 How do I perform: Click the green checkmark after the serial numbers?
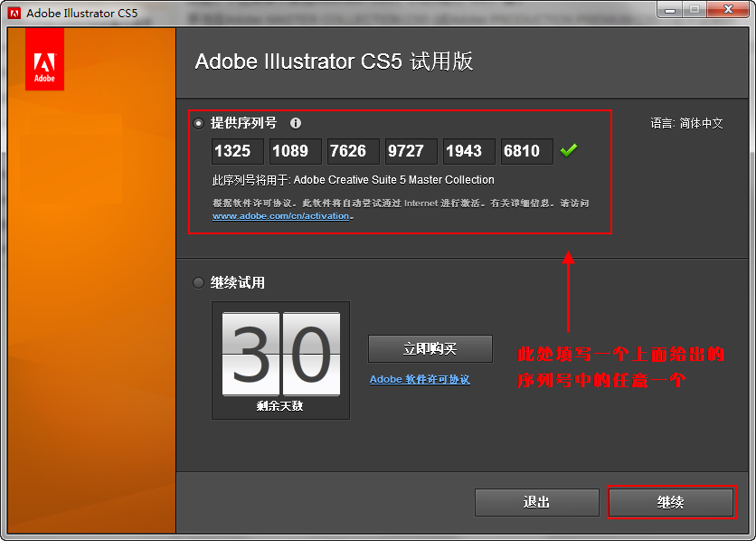click(569, 150)
